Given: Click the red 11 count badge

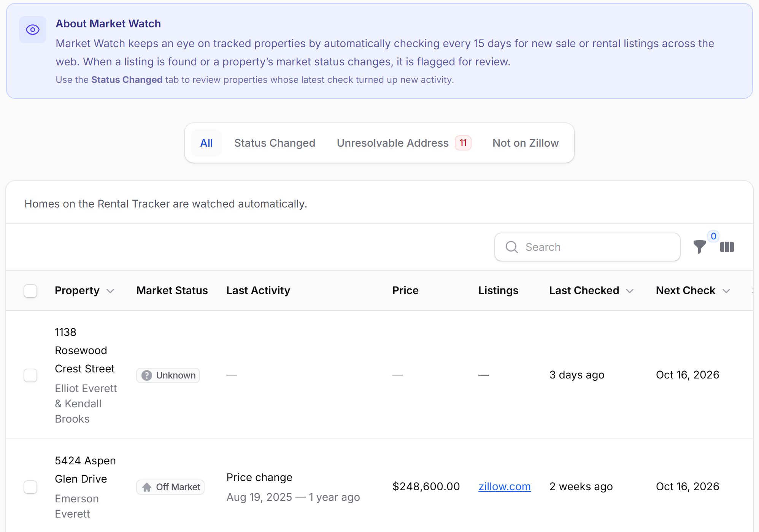Looking at the screenshot, I should click(x=463, y=143).
